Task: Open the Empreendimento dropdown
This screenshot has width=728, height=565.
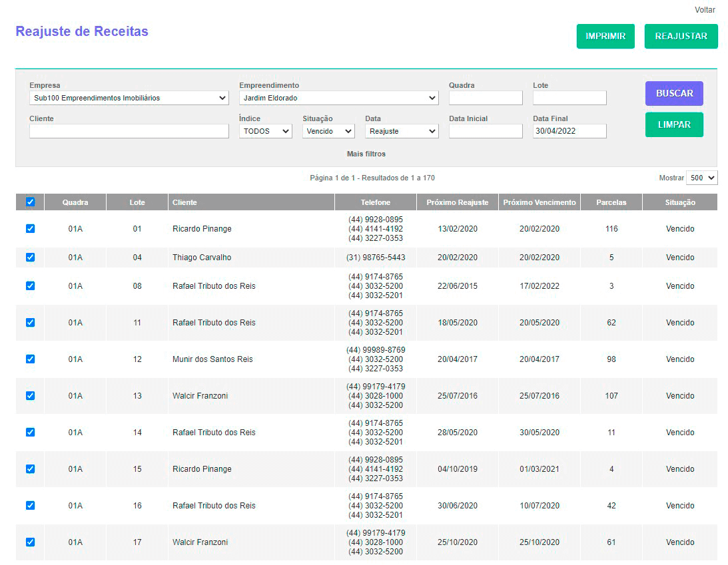Action: click(x=338, y=98)
